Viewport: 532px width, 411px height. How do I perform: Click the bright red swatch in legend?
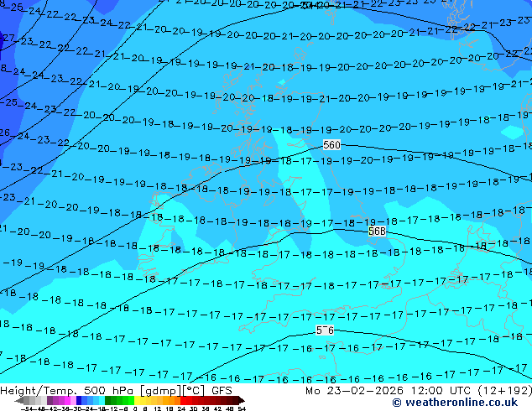(x=183, y=400)
